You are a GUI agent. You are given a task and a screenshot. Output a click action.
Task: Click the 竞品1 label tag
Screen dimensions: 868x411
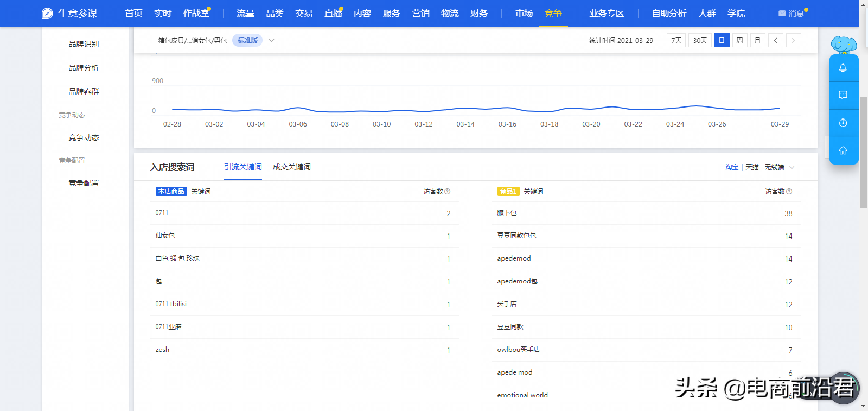(x=508, y=192)
